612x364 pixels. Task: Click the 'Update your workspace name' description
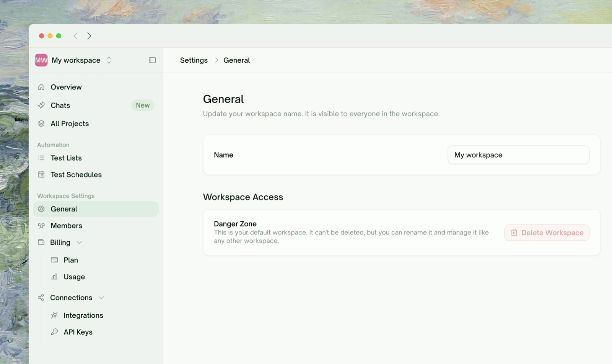coord(321,114)
